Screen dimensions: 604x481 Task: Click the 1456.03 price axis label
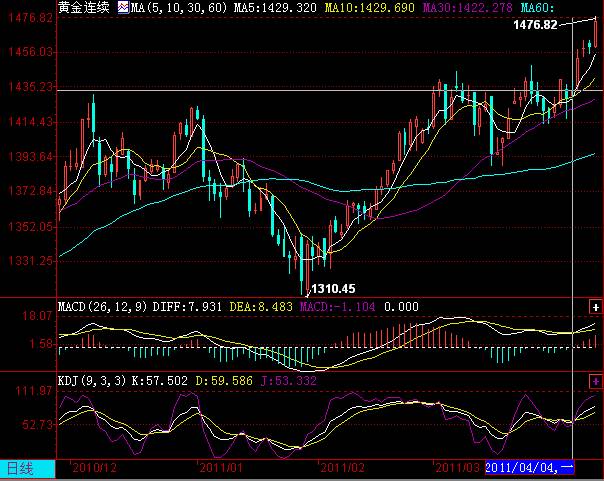point(30,52)
